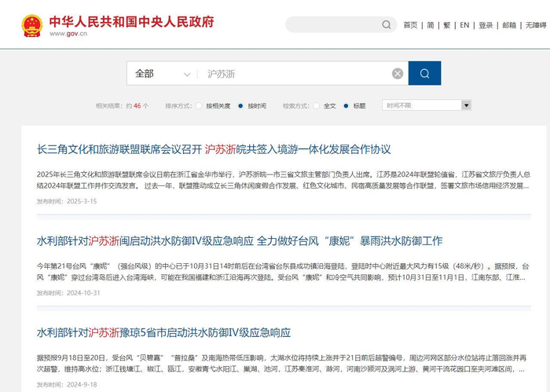Switch site language to EN
550x392 pixels.
(x=464, y=25)
